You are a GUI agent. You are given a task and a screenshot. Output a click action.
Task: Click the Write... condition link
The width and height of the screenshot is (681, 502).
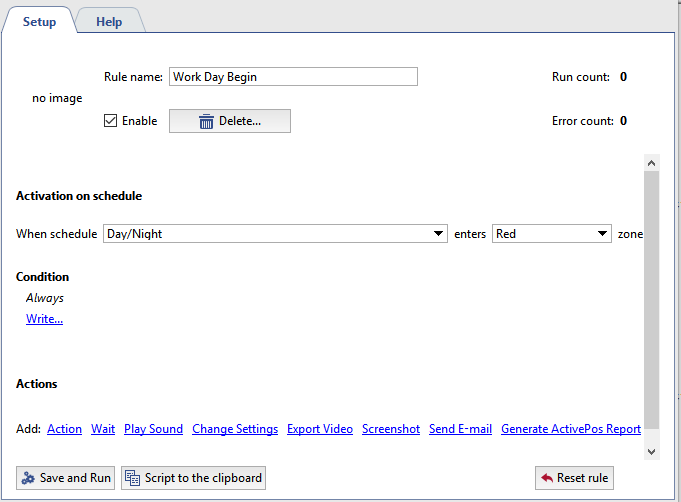click(44, 319)
